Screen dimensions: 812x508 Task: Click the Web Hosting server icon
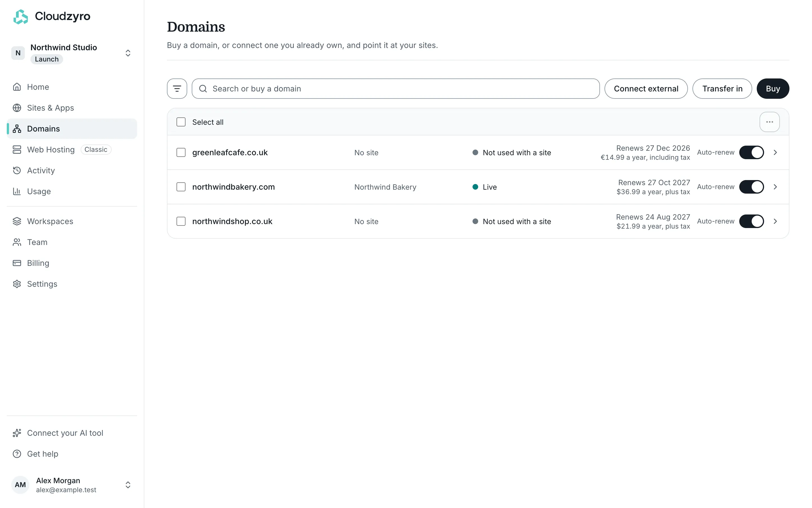click(x=17, y=150)
